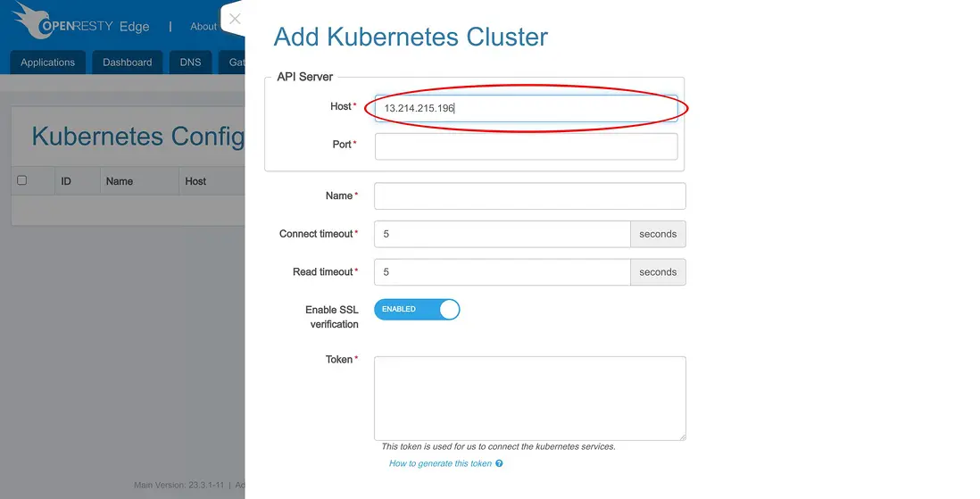Switch to the Dashboard tab
Image resolution: width=980 pixels, height=499 pixels.
(x=128, y=62)
